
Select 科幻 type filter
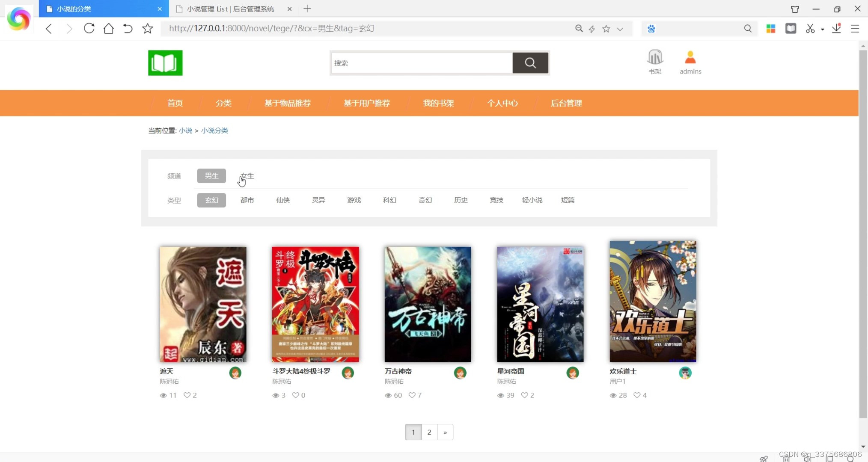pos(389,200)
